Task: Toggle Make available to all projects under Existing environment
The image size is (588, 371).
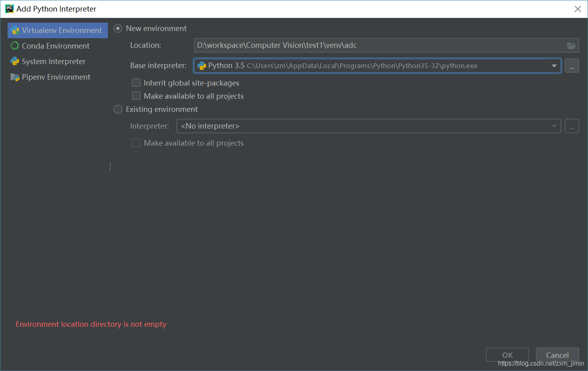Action: coord(136,143)
